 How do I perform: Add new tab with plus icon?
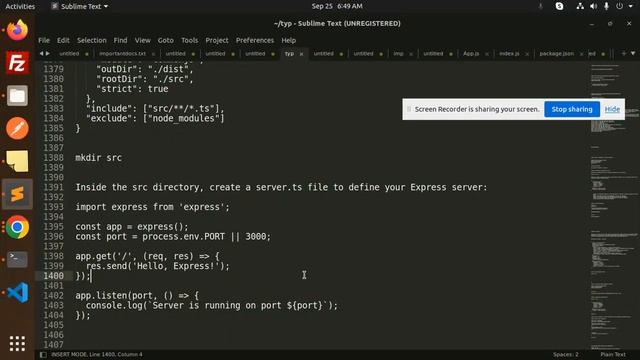[x=624, y=53]
